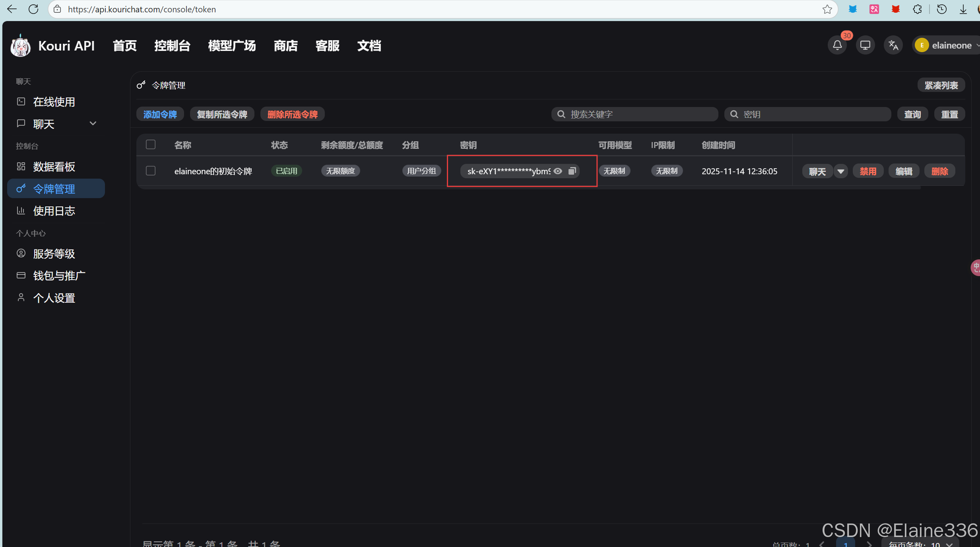Go to page 1 in pagination

845,545
